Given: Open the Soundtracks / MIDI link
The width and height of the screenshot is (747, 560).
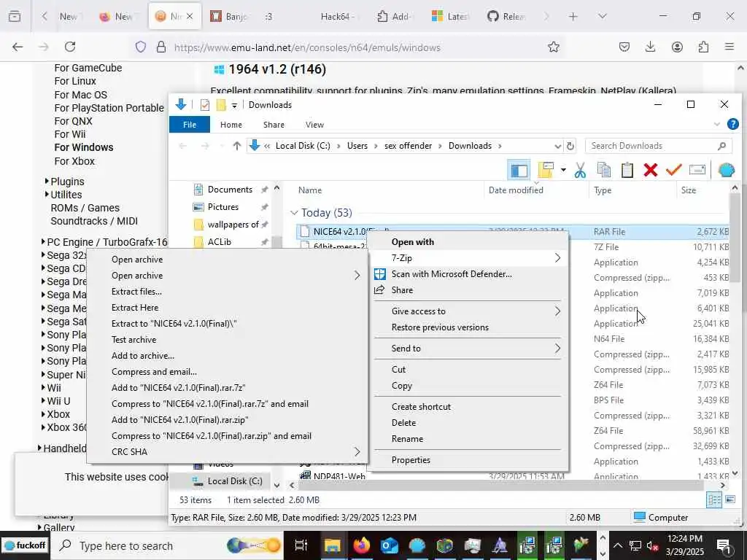Looking at the screenshot, I should pos(94,221).
